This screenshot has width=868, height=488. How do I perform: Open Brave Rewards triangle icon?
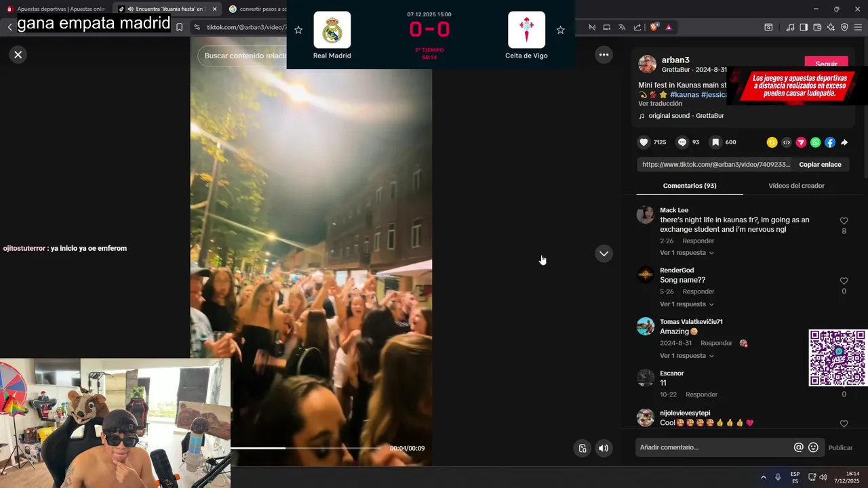(x=669, y=27)
